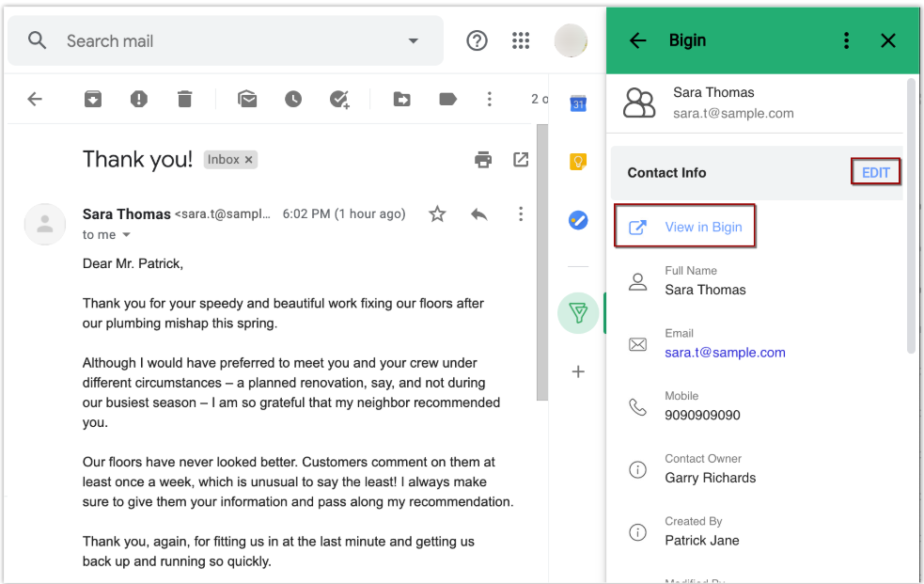Show search options dropdown arrow
The image size is (924, 584).
(413, 40)
